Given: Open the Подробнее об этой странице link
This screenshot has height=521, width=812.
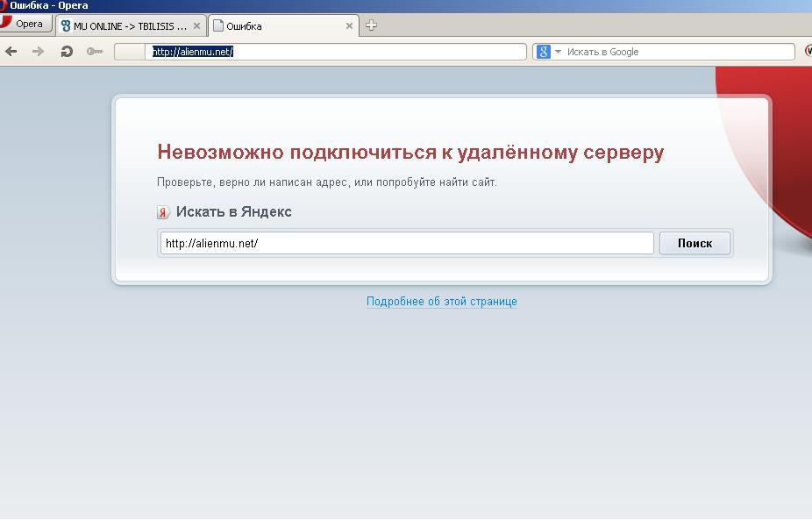Looking at the screenshot, I should pyautogui.click(x=442, y=302).
